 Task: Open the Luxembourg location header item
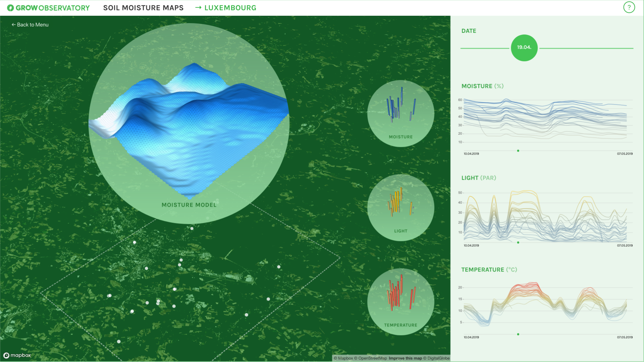coord(230,8)
